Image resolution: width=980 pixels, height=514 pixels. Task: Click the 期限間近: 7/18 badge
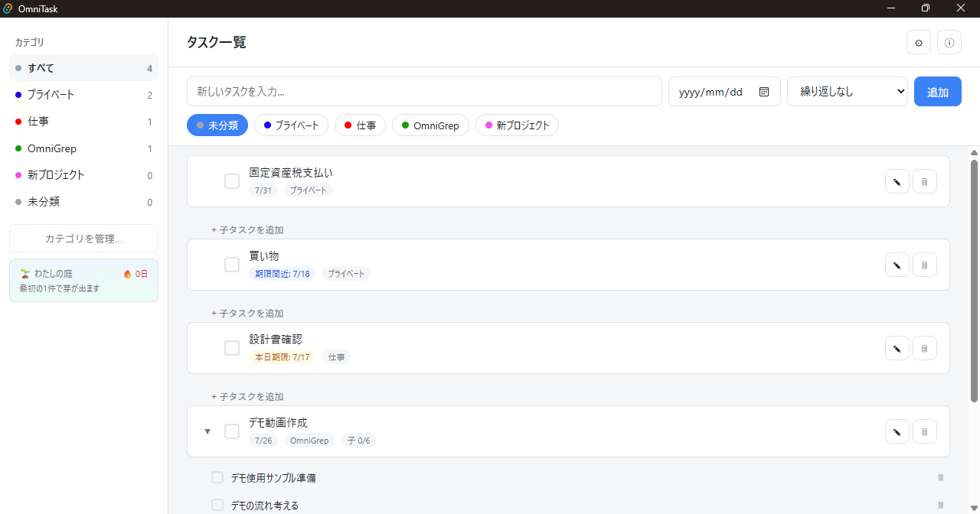coord(283,273)
